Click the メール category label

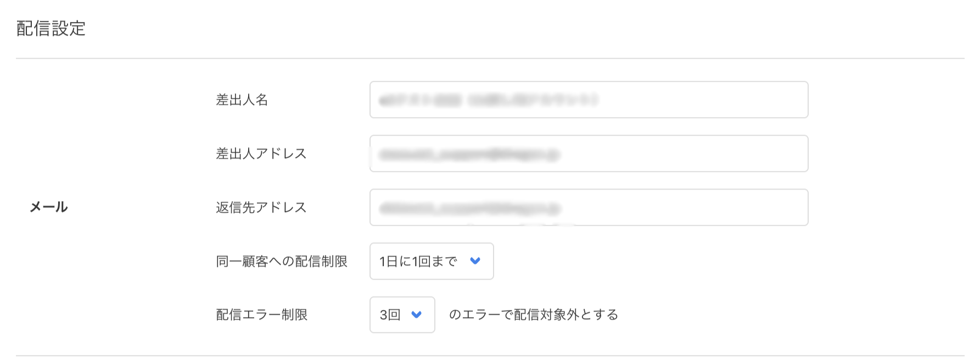click(49, 207)
